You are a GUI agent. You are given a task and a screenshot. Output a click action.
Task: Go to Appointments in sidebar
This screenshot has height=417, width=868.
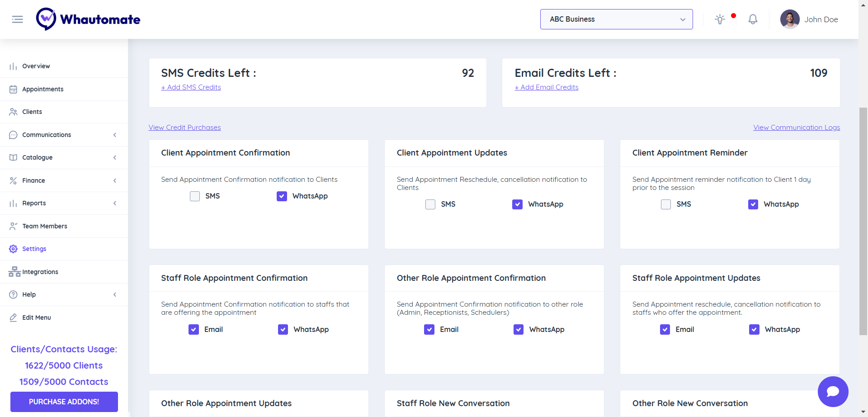(43, 89)
